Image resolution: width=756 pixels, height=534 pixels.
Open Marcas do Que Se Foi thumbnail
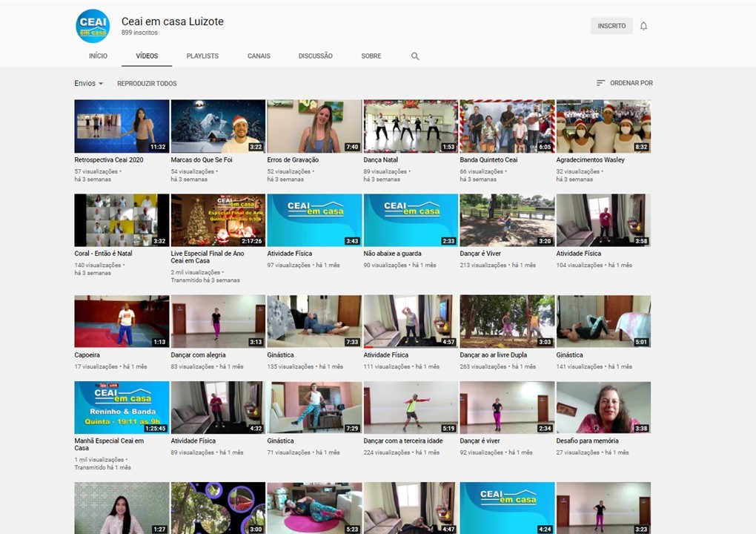click(218, 126)
